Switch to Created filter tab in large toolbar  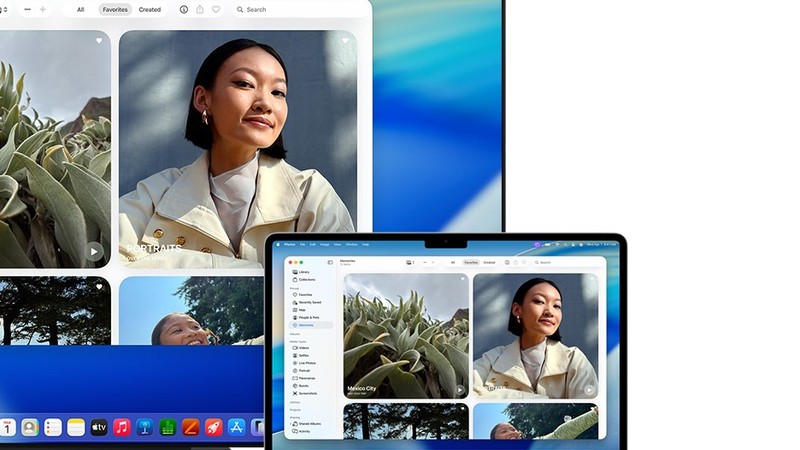point(149,9)
